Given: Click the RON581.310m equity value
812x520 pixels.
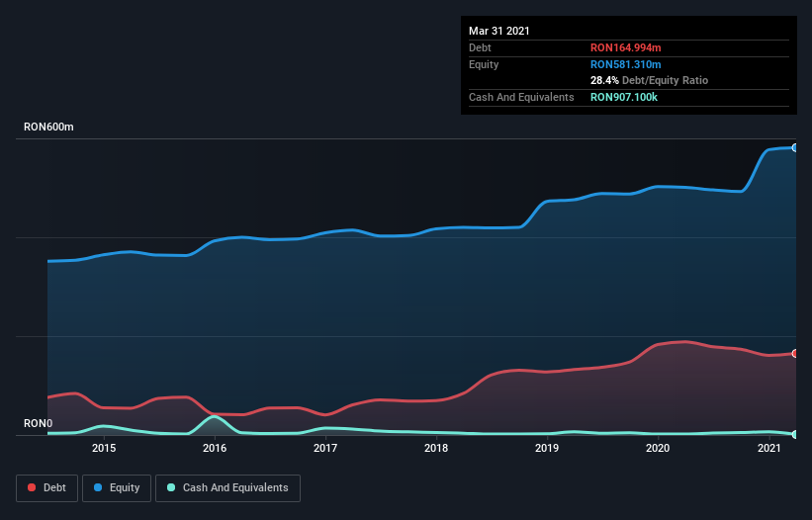Looking at the screenshot, I should coord(626,64).
